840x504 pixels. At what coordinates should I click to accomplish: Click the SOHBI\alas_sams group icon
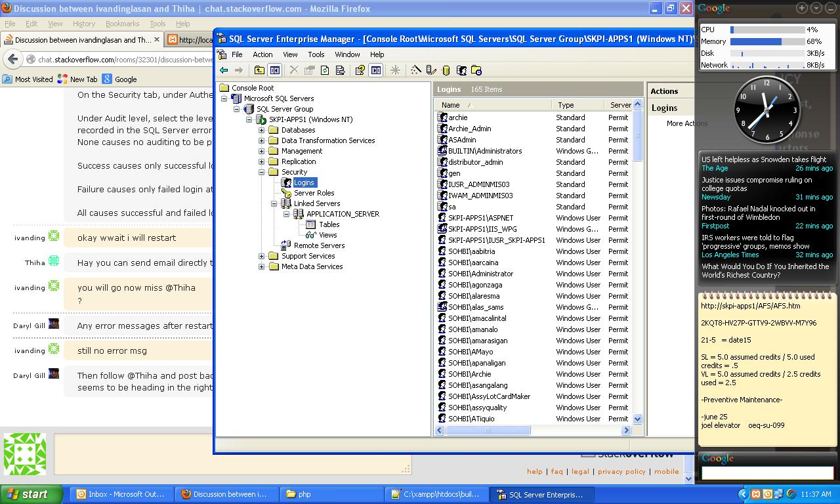tap(442, 307)
